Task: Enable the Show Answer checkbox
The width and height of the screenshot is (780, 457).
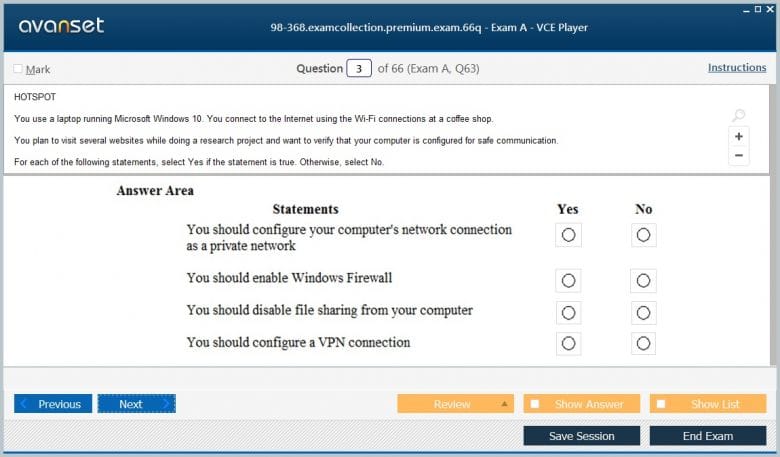Action: tap(535, 404)
